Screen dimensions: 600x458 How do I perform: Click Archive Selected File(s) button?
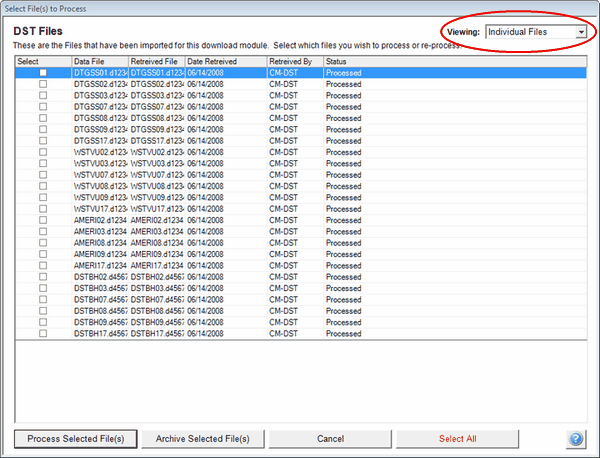(x=203, y=439)
